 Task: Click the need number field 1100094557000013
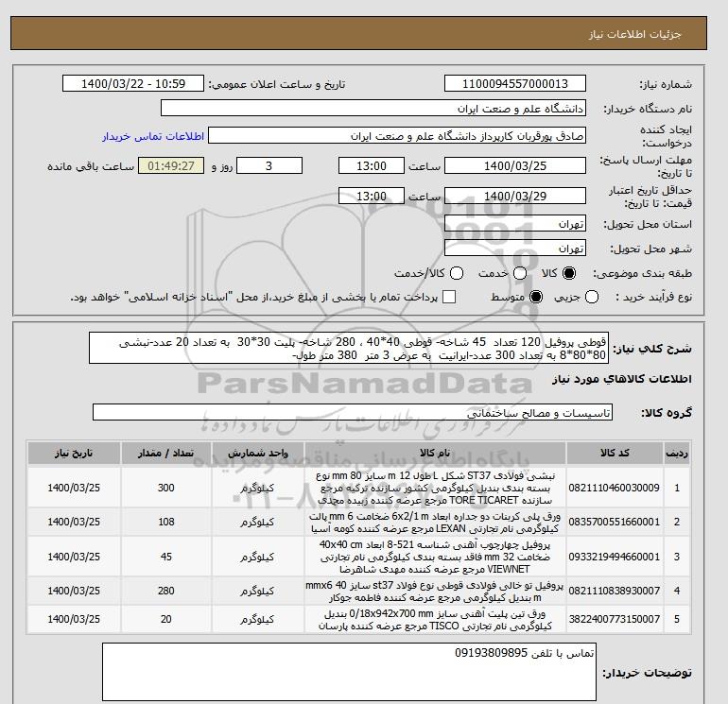tap(515, 83)
